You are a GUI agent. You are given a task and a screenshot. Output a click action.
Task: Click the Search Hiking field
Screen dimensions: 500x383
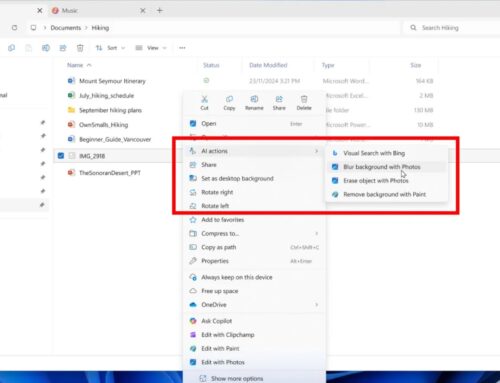(452, 28)
